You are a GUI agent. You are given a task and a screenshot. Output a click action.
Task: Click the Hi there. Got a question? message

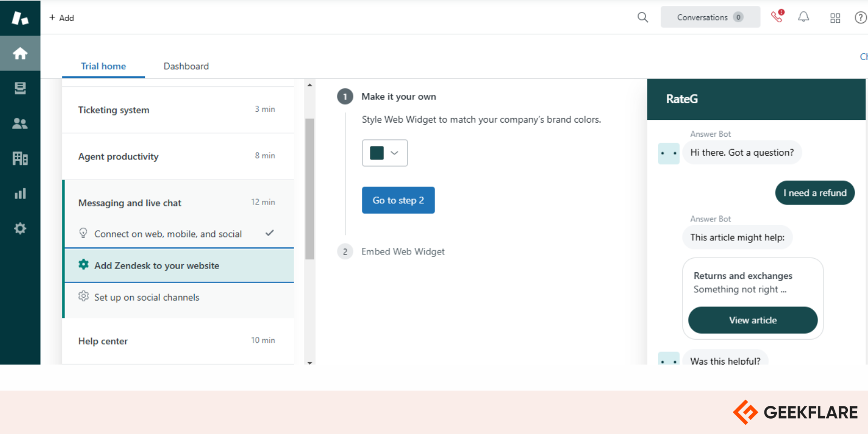742,152
